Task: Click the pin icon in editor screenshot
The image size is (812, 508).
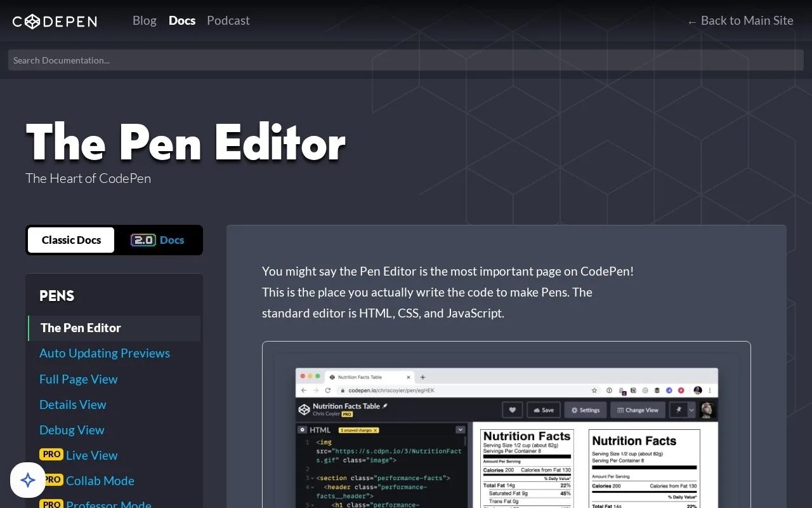Action: 678,410
